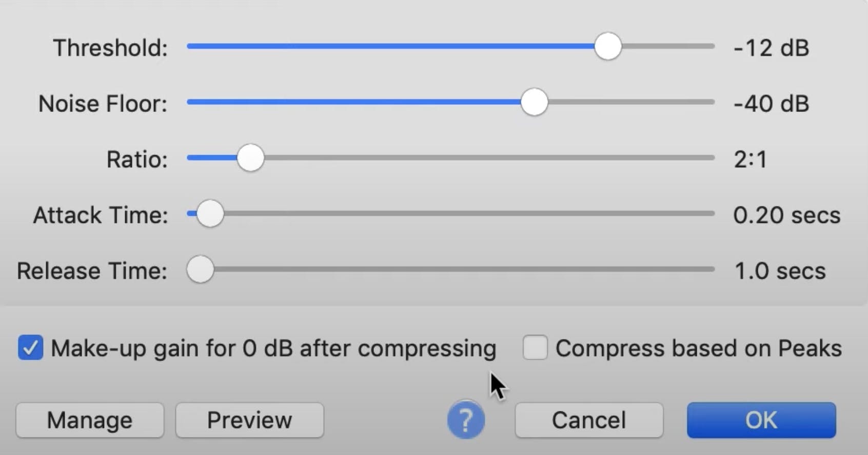Click the 0.20 secs Attack Time value
The height and width of the screenshot is (455, 868).
[x=787, y=215]
